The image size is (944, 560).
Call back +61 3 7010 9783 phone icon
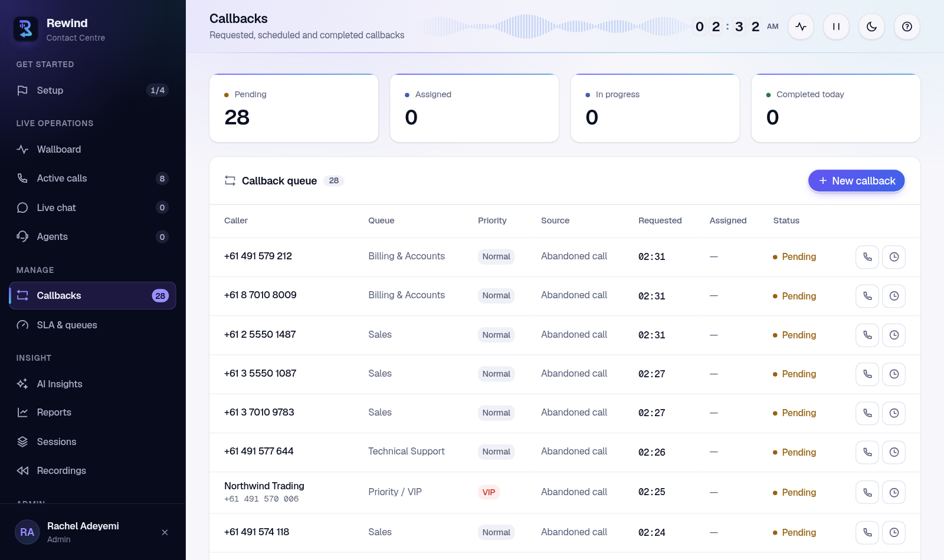click(867, 413)
